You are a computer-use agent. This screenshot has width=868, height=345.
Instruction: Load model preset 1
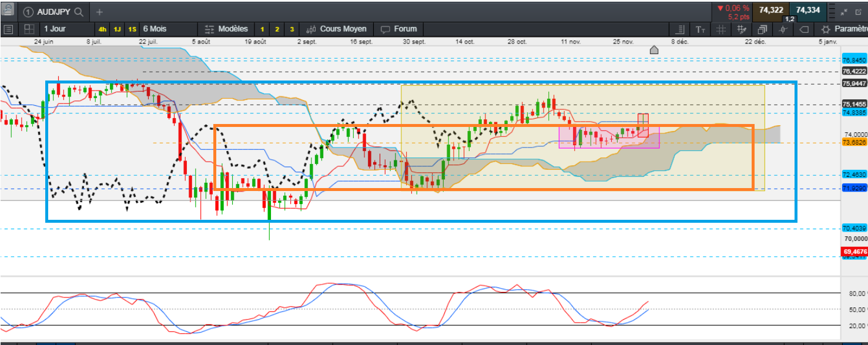pyautogui.click(x=262, y=29)
